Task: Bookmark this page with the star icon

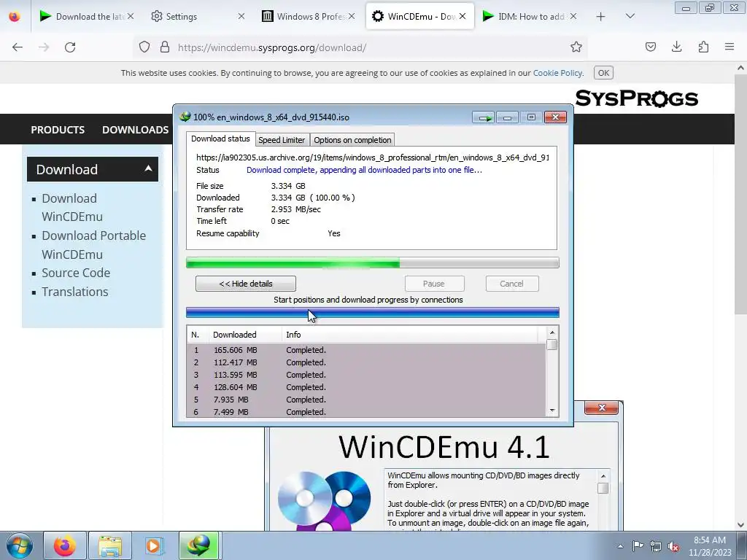Action: click(576, 47)
